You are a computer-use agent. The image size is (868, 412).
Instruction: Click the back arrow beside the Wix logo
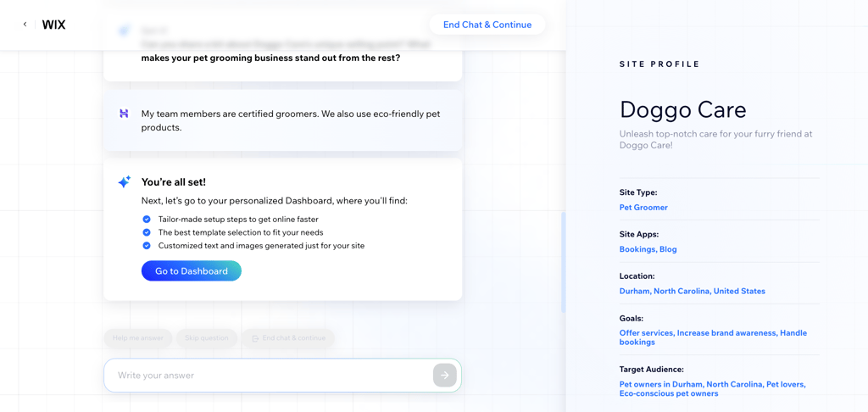[x=25, y=25]
